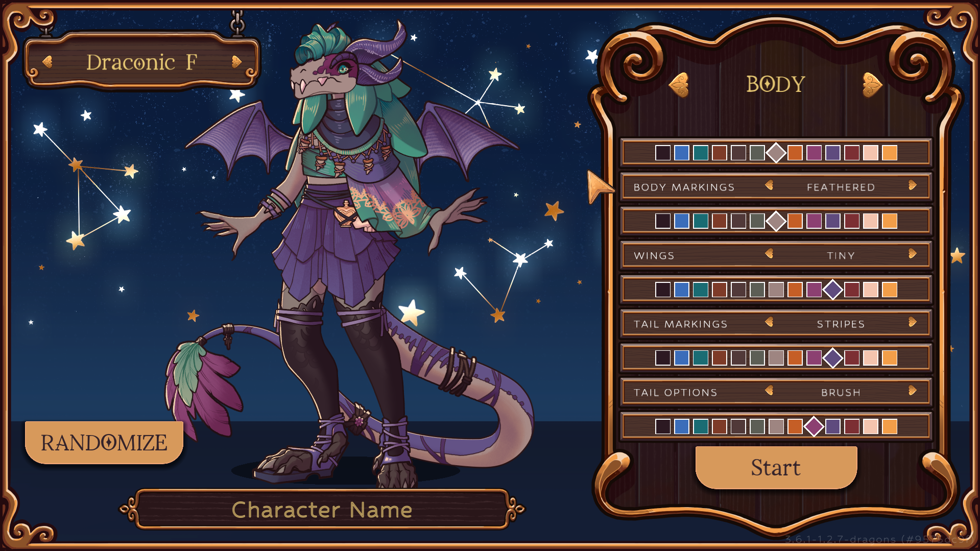Select previous species left of Draconic F
This screenshot has height=551, width=980.
pyautogui.click(x=47, y=62)
